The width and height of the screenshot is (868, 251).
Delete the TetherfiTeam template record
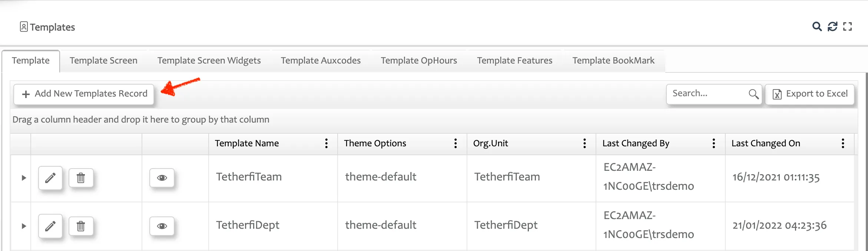pos(81,178)
